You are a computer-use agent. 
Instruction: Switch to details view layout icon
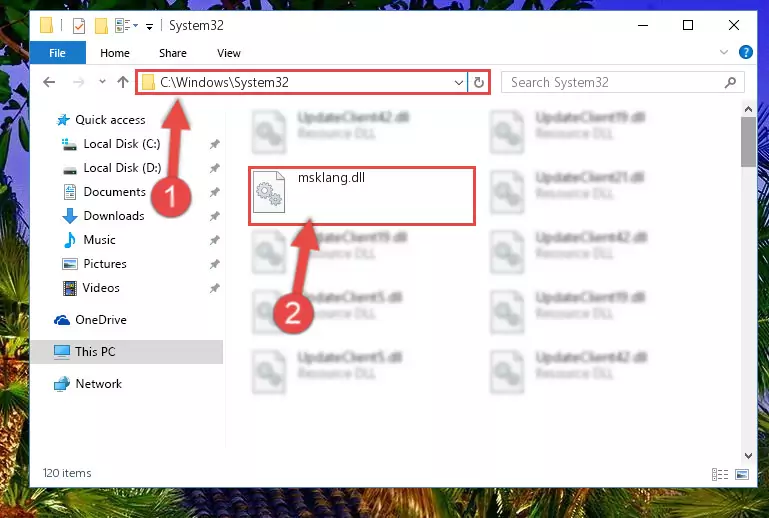point(719,474)
